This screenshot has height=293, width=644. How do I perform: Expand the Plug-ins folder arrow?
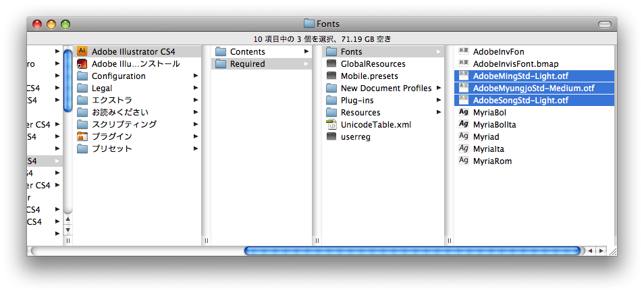439,101
